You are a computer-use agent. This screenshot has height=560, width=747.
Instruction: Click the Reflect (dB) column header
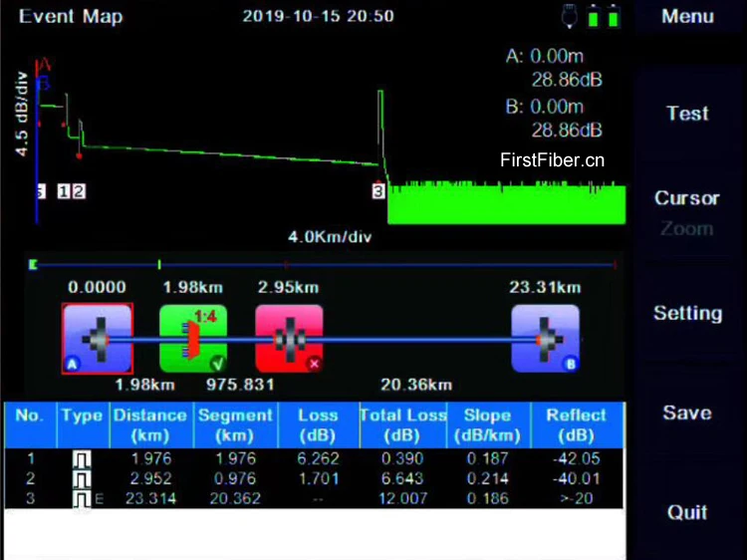[x=575, y=425]
